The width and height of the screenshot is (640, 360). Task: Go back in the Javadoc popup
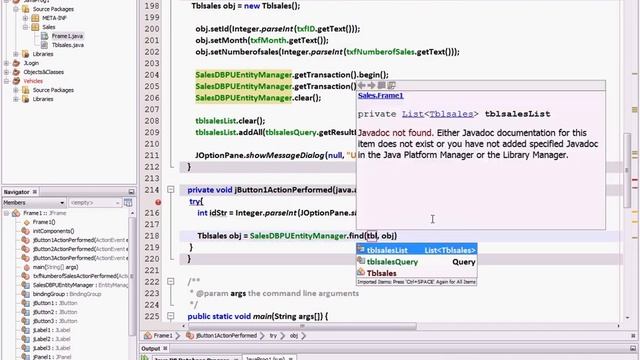(x=362, y=85)
